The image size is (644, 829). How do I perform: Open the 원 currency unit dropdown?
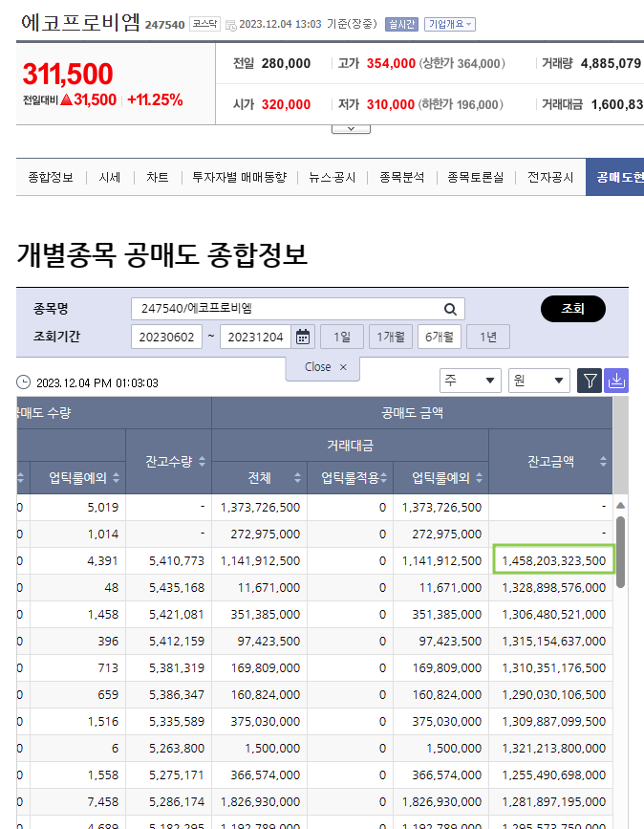pos(539,381)
